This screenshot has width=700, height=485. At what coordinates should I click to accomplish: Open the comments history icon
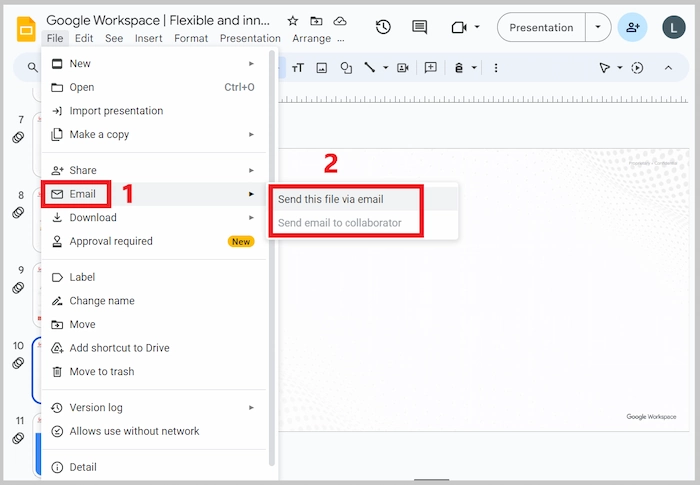(x=419, y=27)
